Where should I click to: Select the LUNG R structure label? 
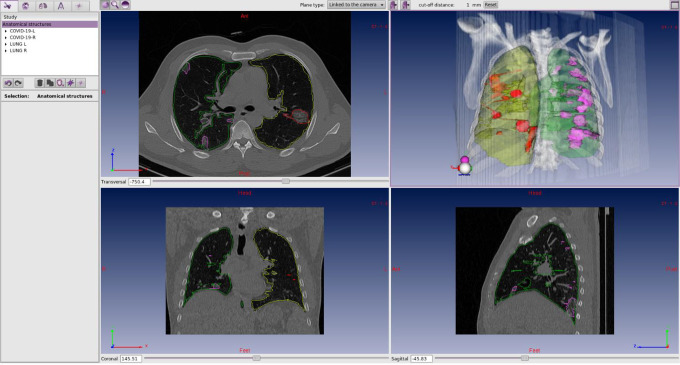click(18, 51)
